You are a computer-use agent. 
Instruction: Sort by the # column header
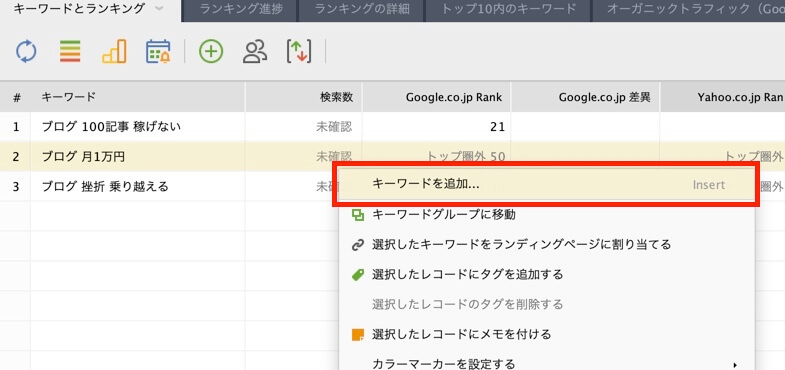(16, 97)
